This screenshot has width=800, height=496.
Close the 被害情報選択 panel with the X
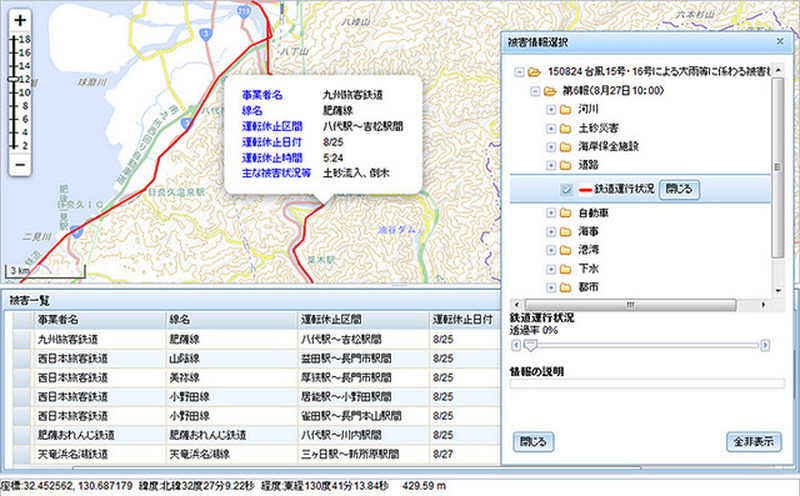(x=779, y=42)
